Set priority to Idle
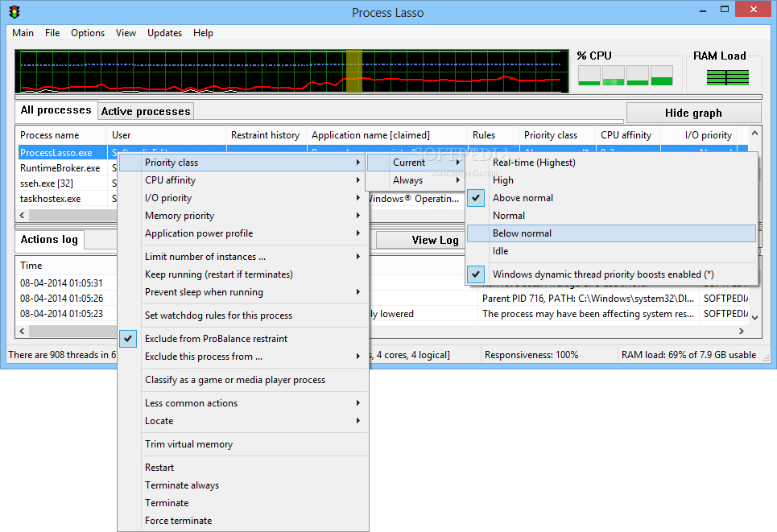The image size is (777, 532). (611, 251)
